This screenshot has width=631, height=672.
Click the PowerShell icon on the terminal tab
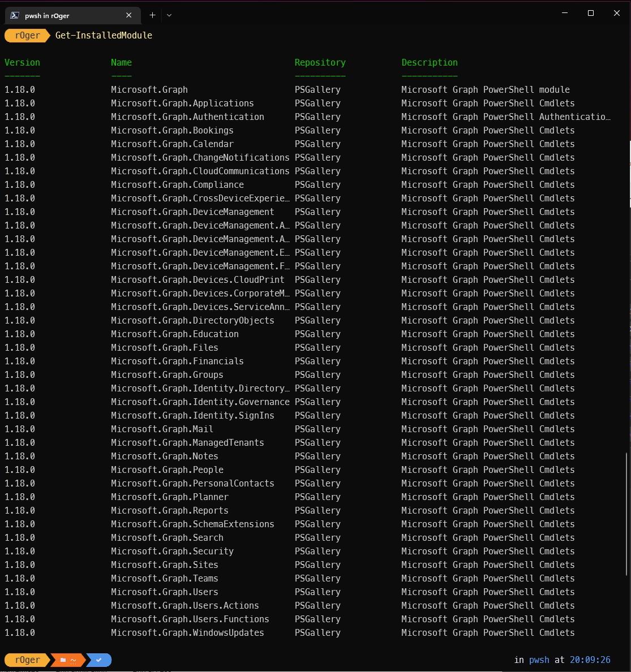point(14,15)
